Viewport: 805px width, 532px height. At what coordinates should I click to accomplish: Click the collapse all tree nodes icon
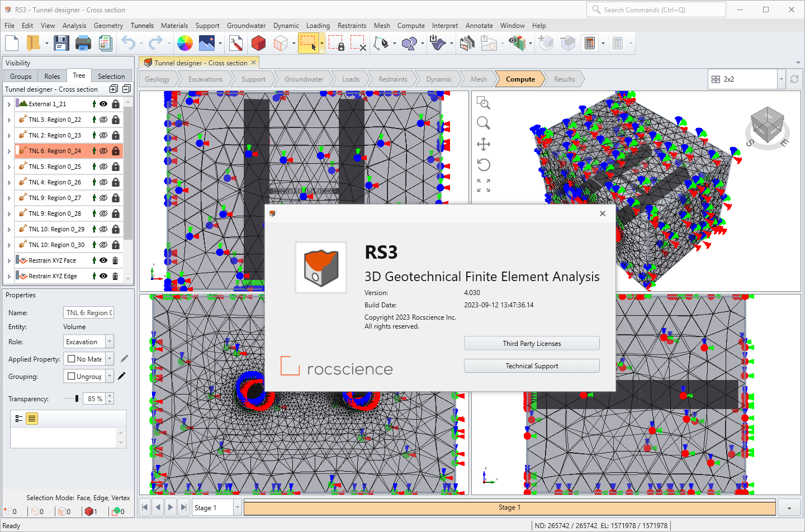tap(127, 89)
